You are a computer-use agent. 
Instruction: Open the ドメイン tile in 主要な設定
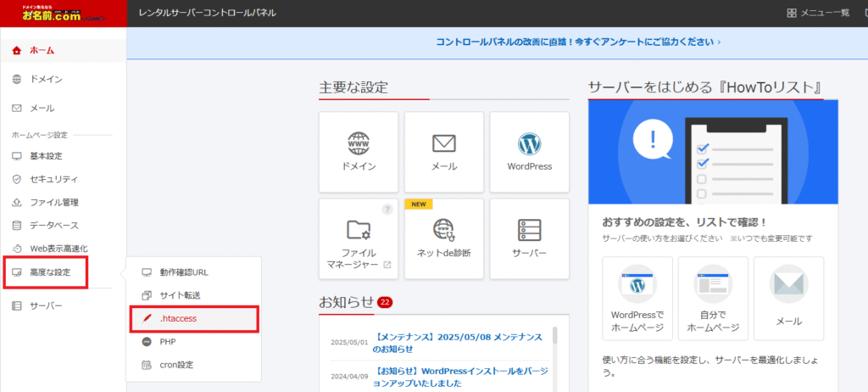point(359,151)
